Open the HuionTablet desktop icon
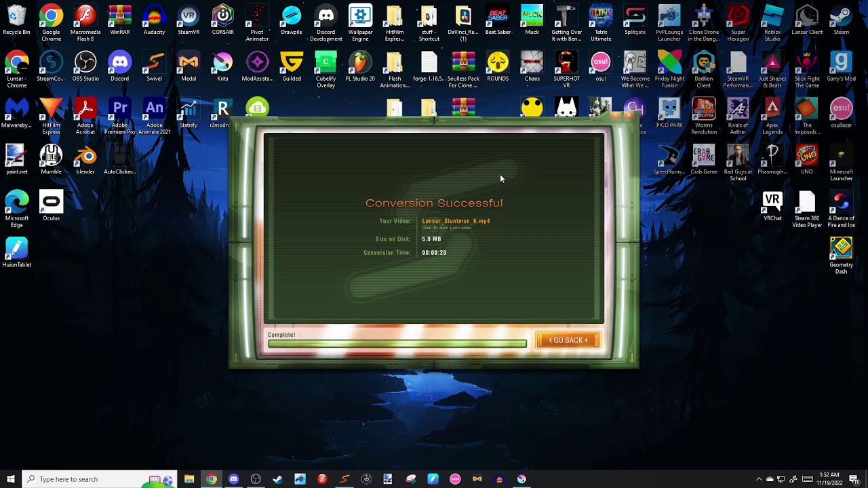 [x=16, y=252]
